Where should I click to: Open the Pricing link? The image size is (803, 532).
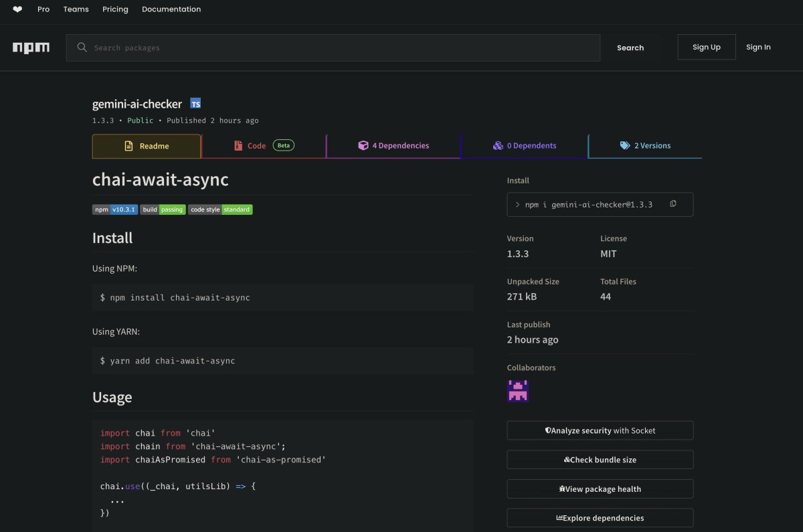pos(115,9)
